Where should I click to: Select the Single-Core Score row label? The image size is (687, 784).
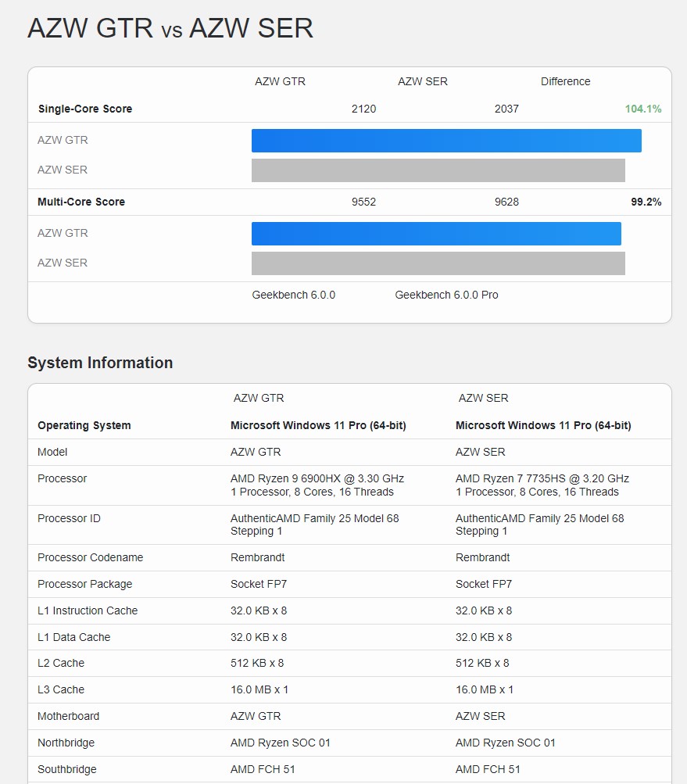click(85, 109)
